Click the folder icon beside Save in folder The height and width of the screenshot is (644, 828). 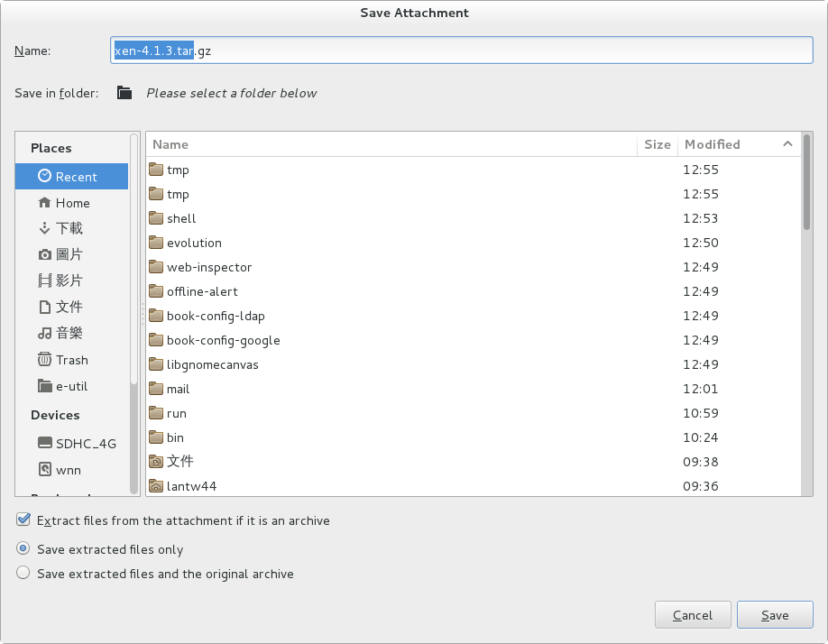[x=124, y=92]
